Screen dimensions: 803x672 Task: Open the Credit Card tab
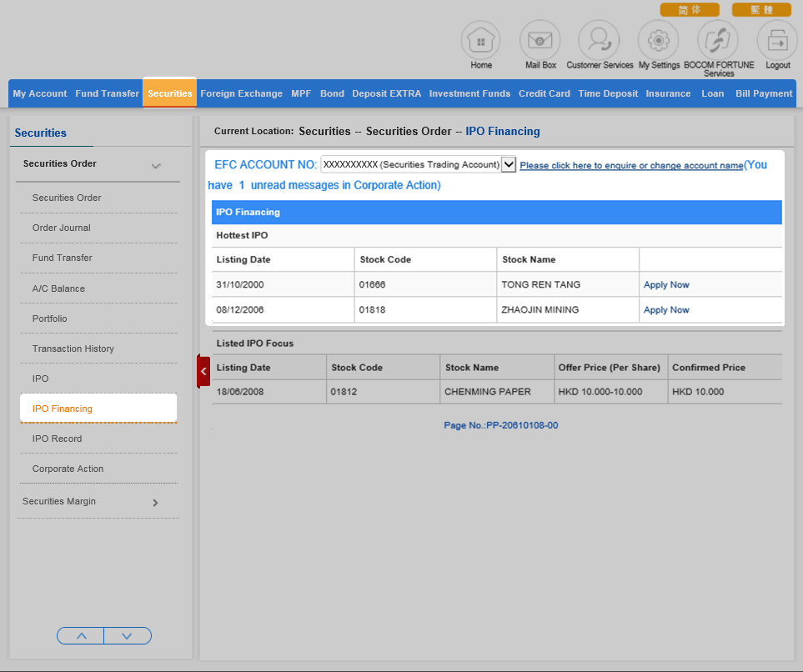coord(544,93)
